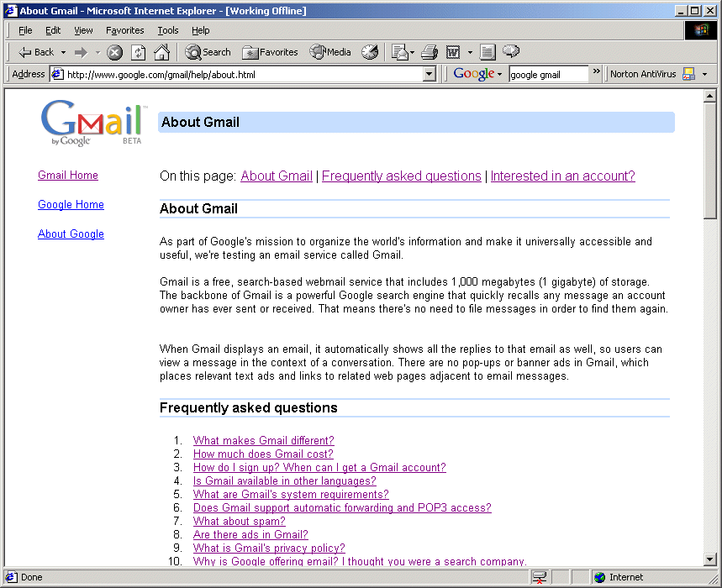722x588 pixels.
Task: Click the Done status page icon
Action: tap(12, 577)
